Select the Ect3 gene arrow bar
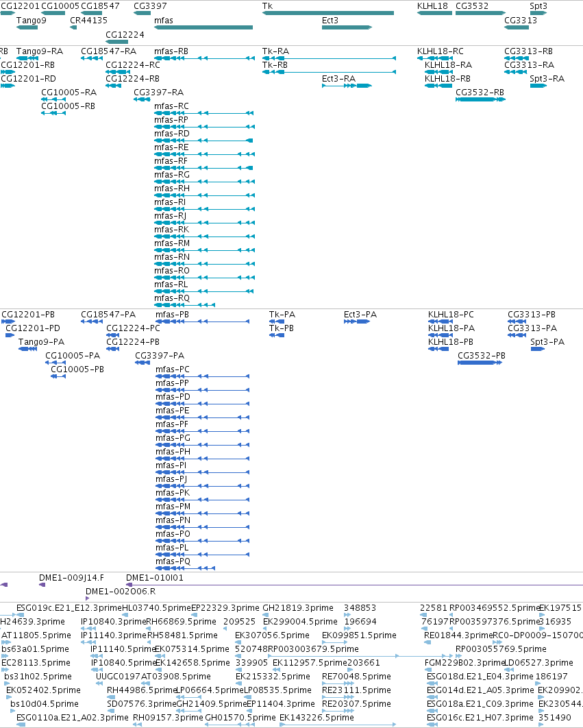 347,27
